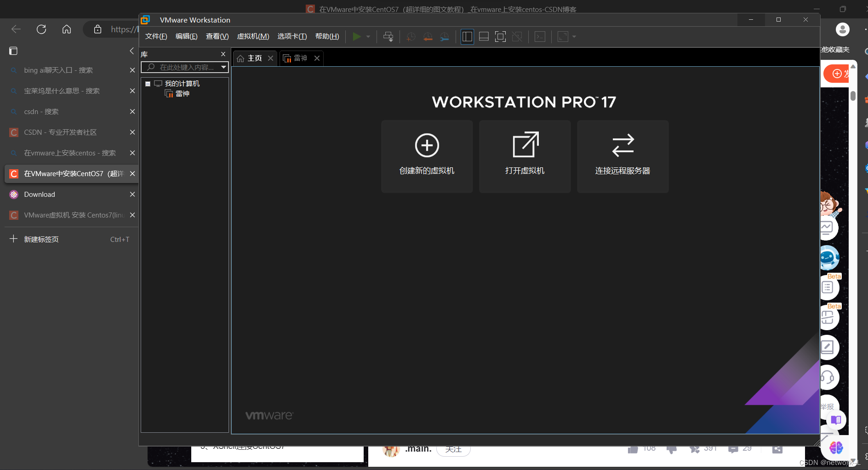868x470 pixels.
Task: Click 连接远程服务器 tile
Action: pos(622,156)
